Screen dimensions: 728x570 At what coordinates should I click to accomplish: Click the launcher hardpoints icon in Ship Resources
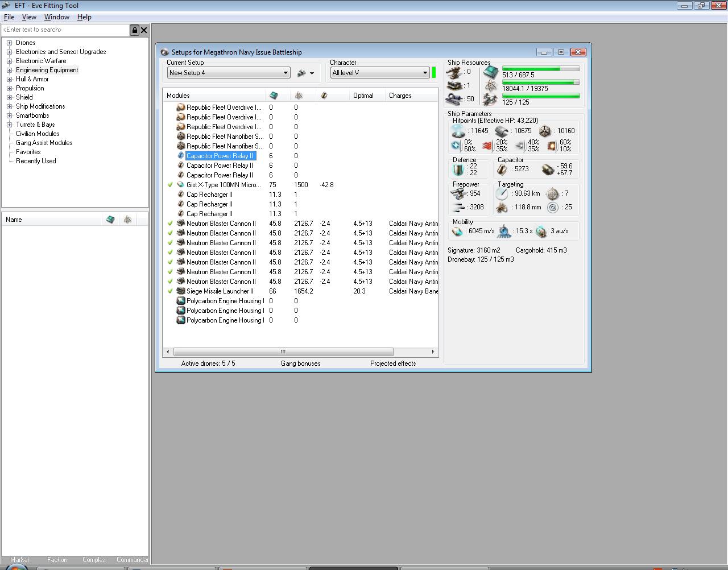click(454, 86)
